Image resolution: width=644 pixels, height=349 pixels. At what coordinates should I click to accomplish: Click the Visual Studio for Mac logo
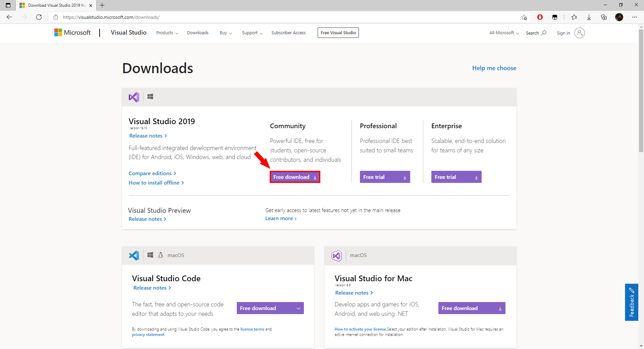(336, 256)
